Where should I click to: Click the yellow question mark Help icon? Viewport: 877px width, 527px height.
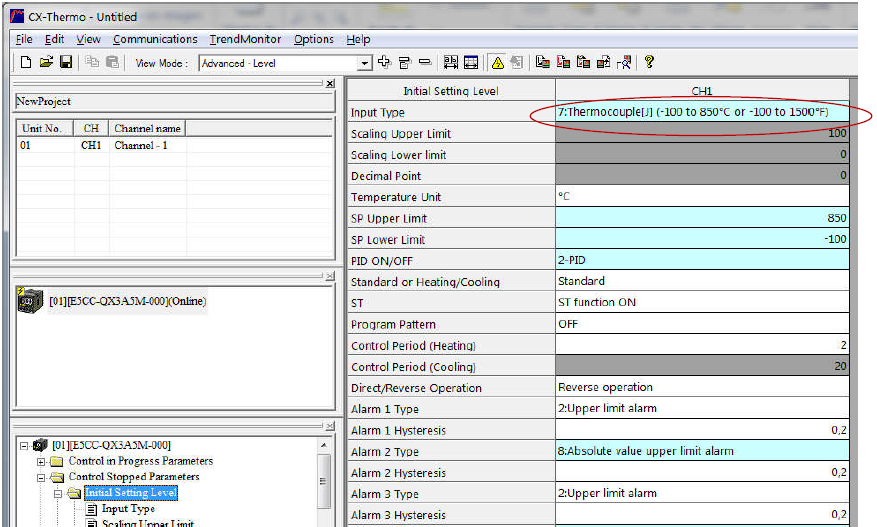tap(649, 62)
